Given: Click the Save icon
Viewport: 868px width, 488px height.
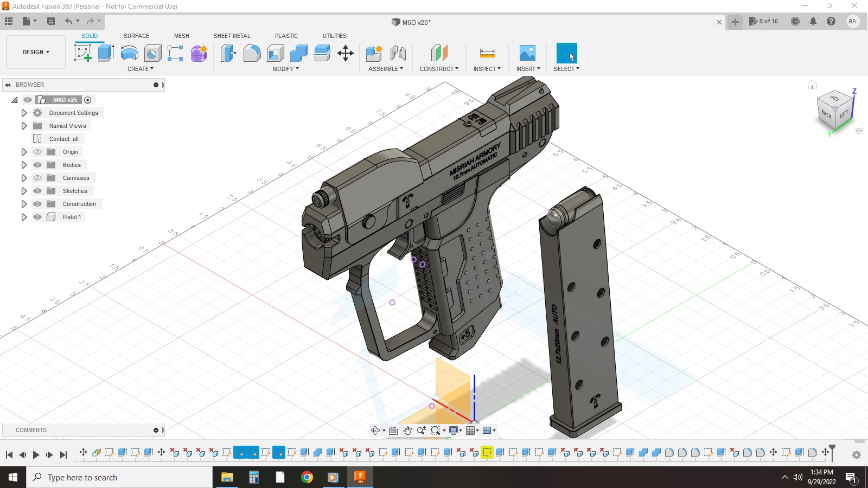Looking at the screenshot, I should point(51,21).
